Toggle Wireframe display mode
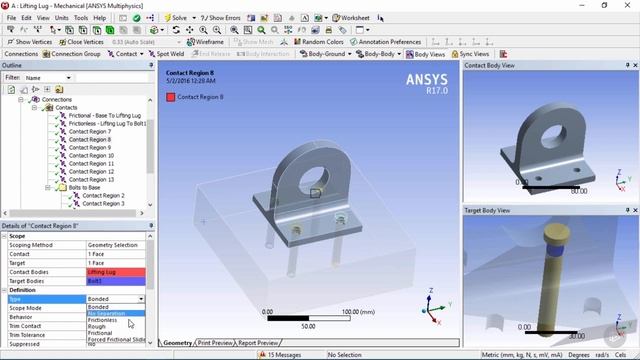 click(205, 42)
